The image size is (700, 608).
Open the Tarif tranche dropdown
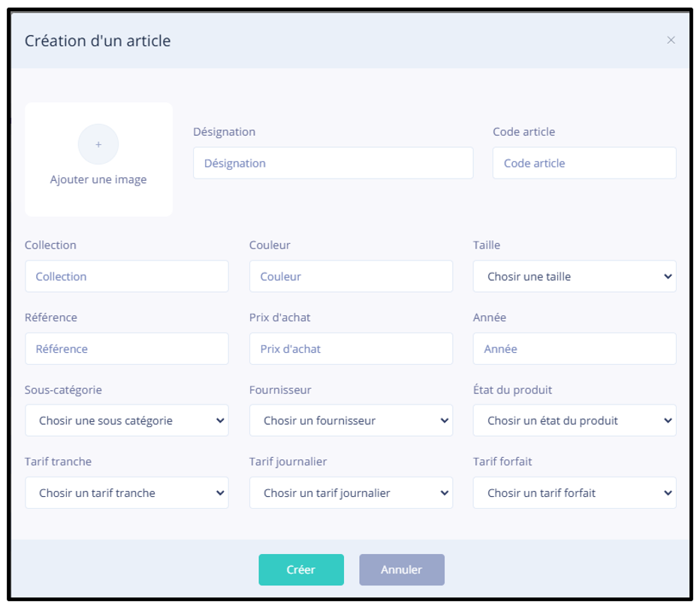pos(126,493)
